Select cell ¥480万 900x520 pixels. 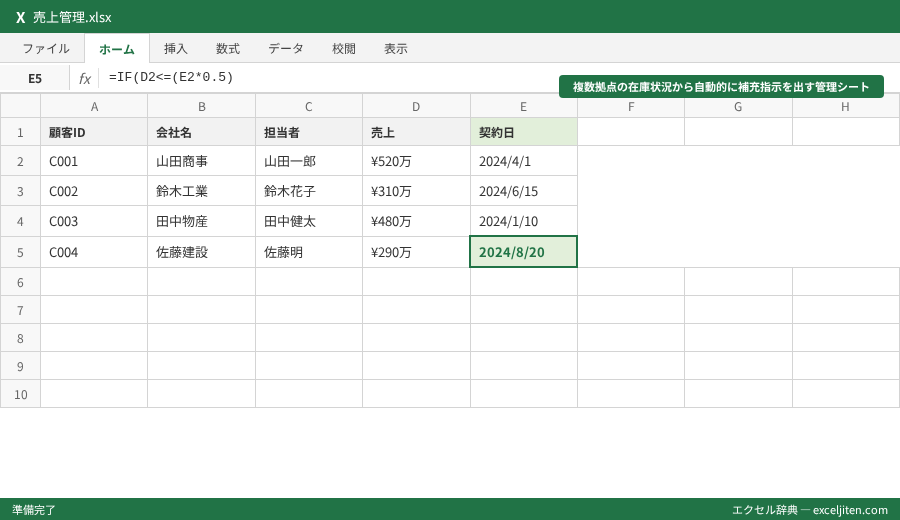tap(416, 221)
